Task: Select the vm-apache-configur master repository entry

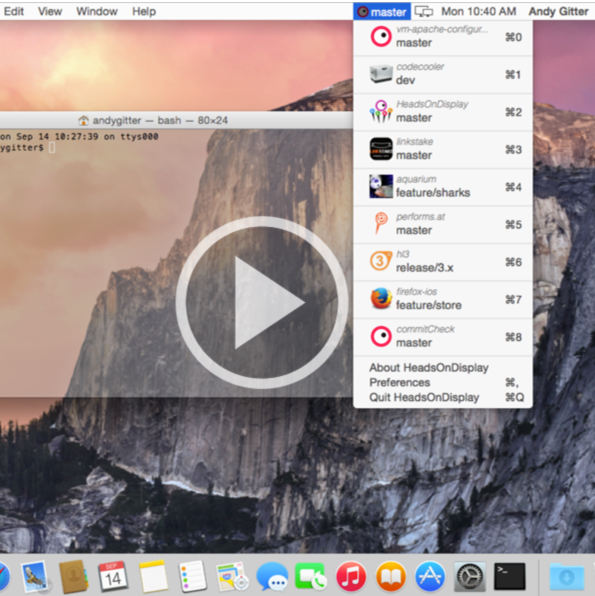Action: click(x=443, y=37)
